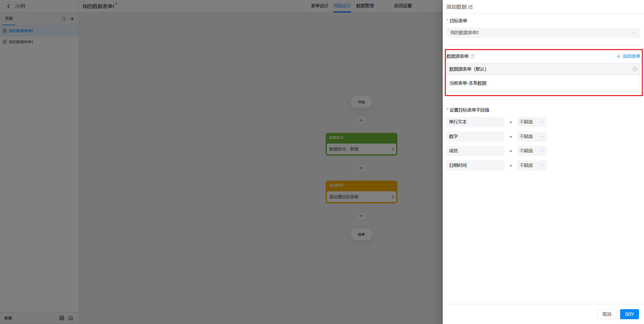The height and width of the screenshot is (324, 644).
Task: Open 不赋值 dropdown for 数字
Action: (531, 136)
